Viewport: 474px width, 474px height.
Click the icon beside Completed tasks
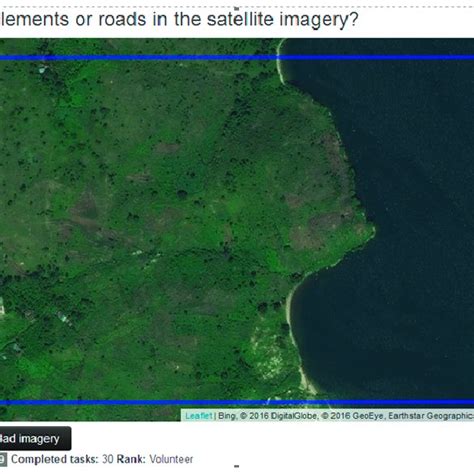[x=3, y=459]
